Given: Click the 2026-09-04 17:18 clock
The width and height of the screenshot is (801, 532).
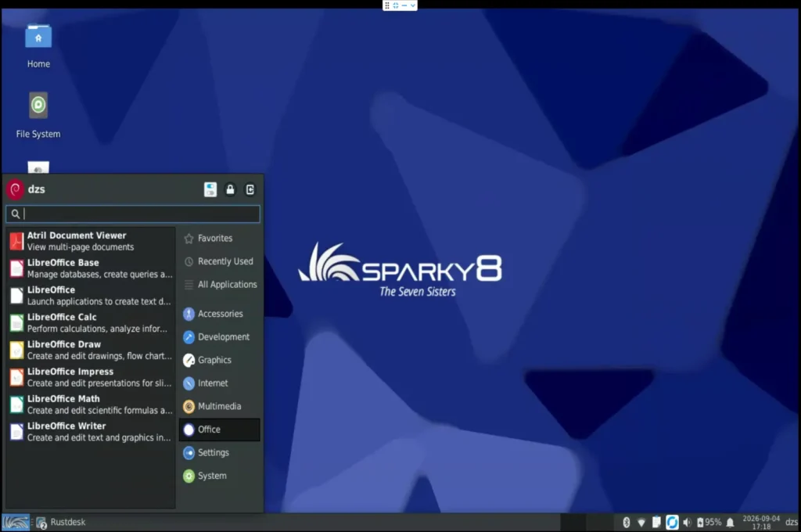Looking at the screenshot, I should (761, 523).
